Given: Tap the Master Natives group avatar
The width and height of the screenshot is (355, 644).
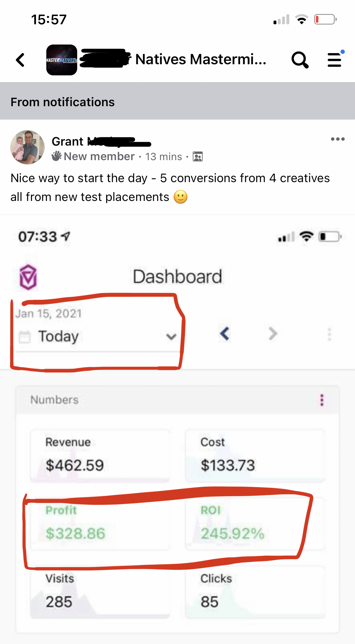Looking at the screenshot, I should pos(62,60).
